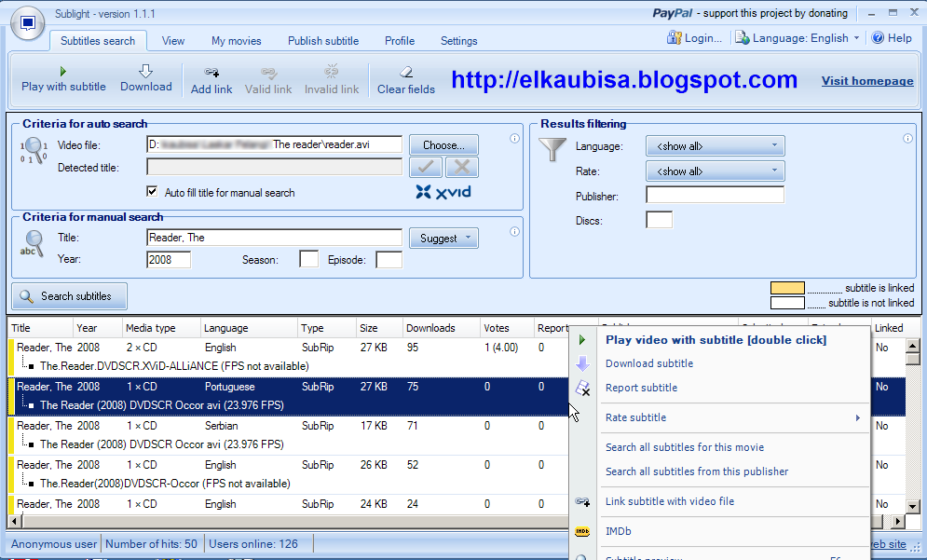
Task: Switch to the My movies tab
Action: (237, 41)
